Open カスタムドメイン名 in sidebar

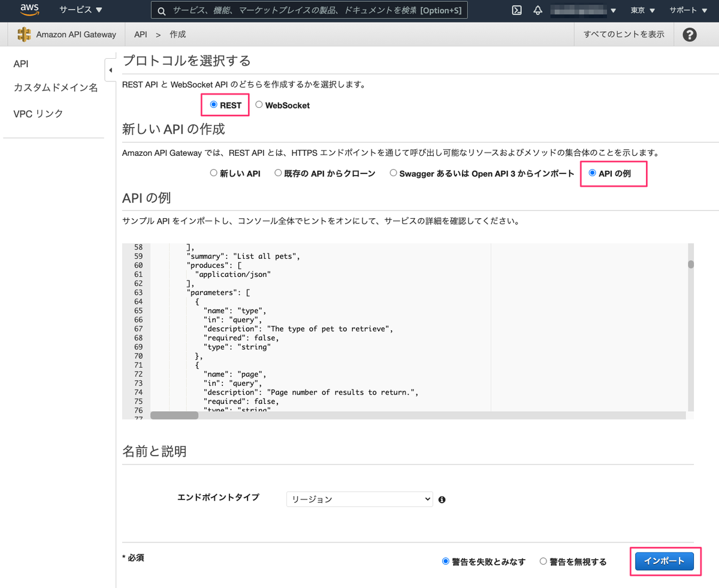click(55, 88)
